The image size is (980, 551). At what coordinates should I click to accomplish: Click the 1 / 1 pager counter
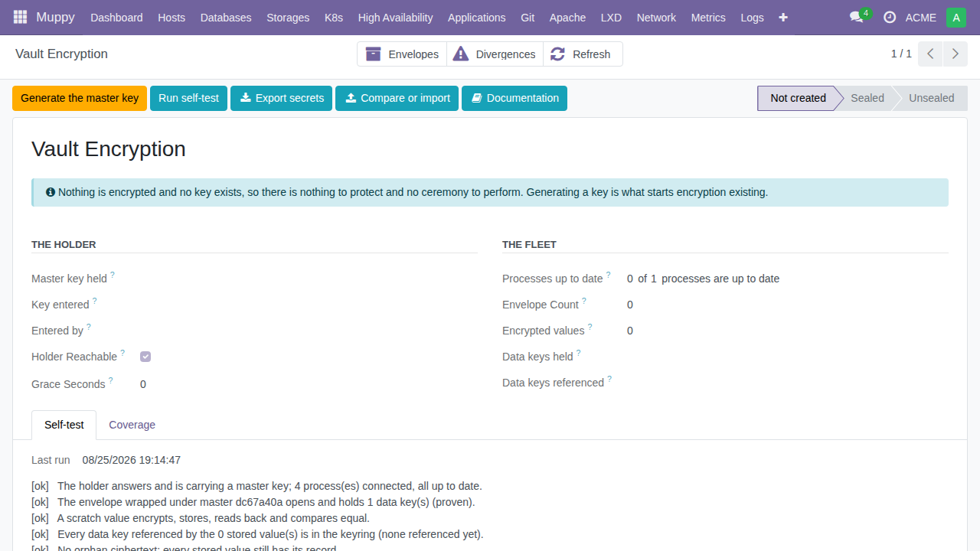[901, 54]
